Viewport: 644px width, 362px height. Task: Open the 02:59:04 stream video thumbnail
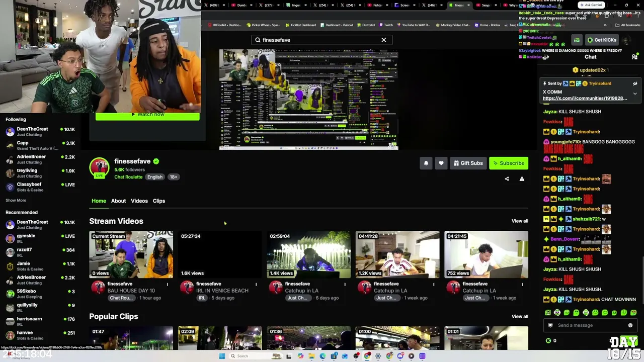click(x=308, y=254)
